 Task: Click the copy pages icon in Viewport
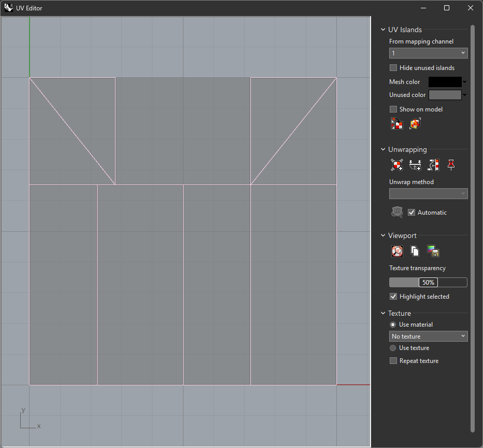[415, 251]
